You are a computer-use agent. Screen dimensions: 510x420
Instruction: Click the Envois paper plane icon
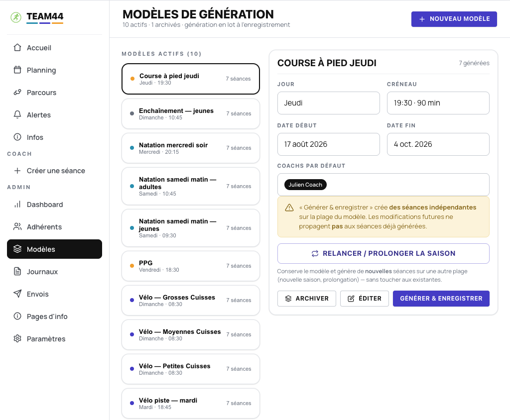(x=17, y=294)
